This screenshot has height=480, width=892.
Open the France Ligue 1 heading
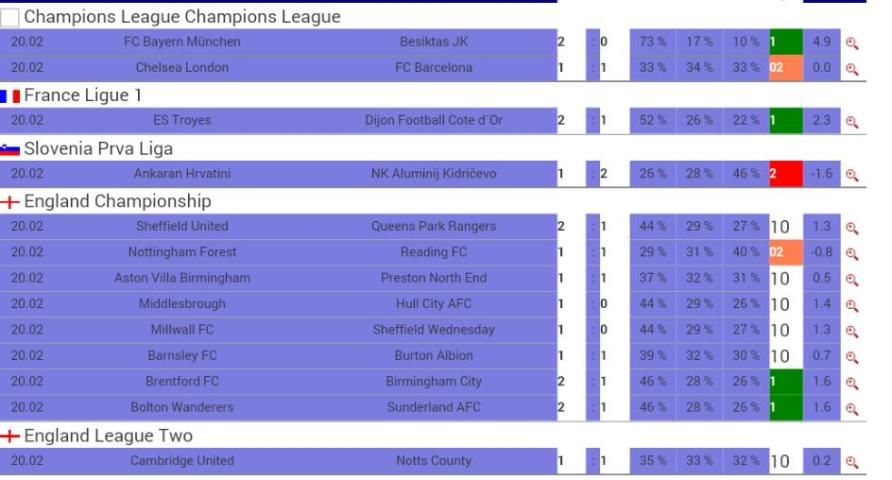pyautogui.click(x=83, y=96)
